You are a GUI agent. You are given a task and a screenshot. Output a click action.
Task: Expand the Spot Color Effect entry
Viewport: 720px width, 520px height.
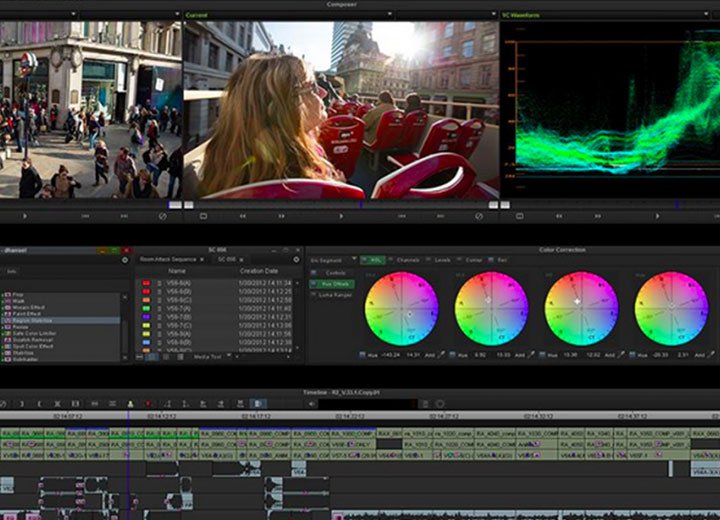2,346
